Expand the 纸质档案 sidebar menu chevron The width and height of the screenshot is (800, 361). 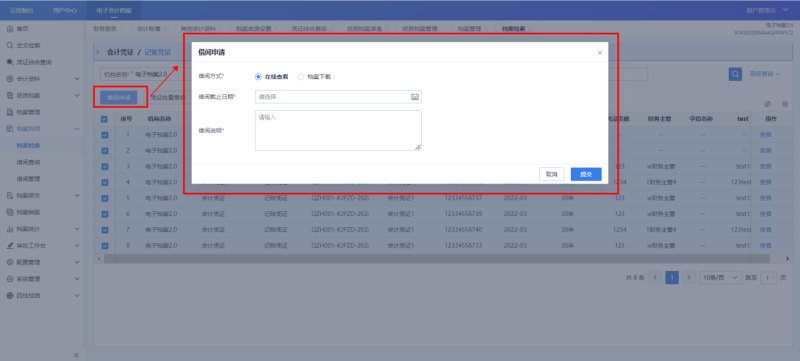(77, 95)
